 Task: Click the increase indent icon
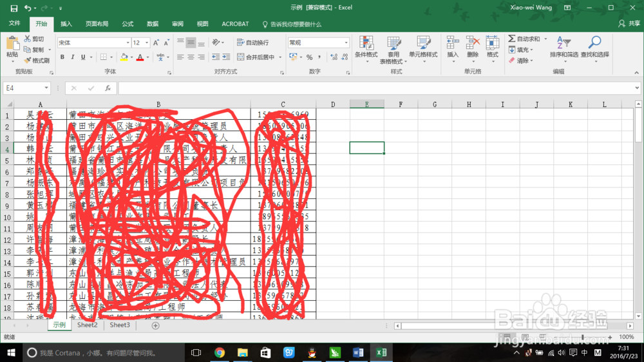pyautogui.click(x=226, y=57)
